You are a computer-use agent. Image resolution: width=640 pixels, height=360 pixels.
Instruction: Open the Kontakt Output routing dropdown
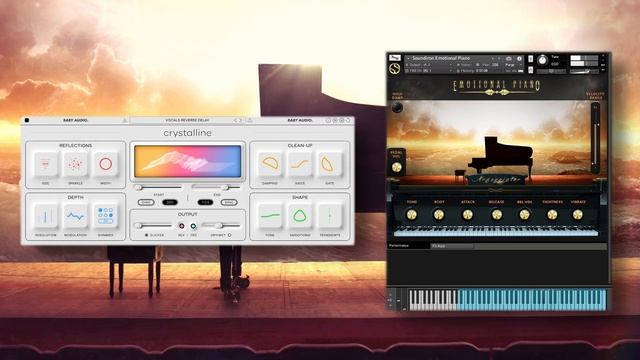pos(429,65)
